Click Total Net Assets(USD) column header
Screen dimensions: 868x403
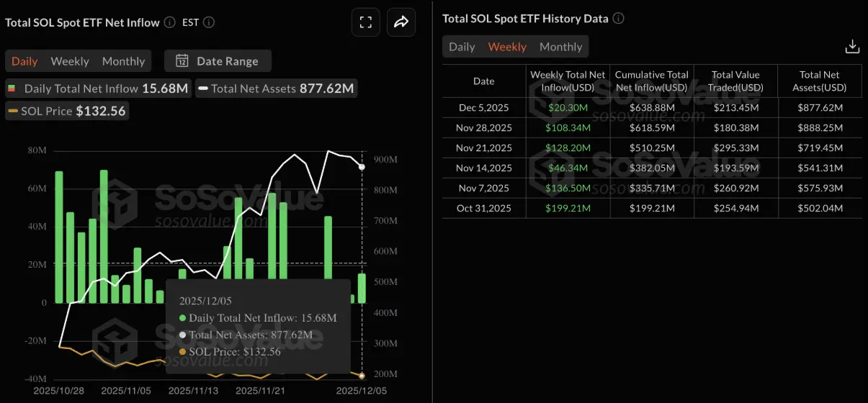pyautogui.click(x=820, y=81)
